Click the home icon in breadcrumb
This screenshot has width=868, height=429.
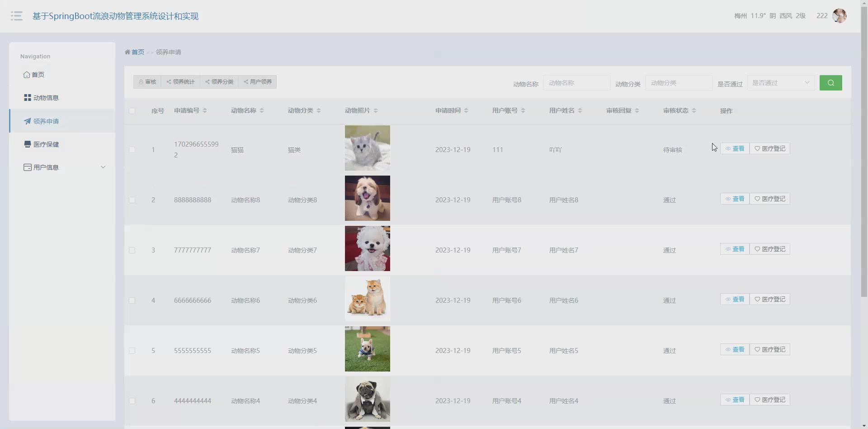(x=127, y=52)
